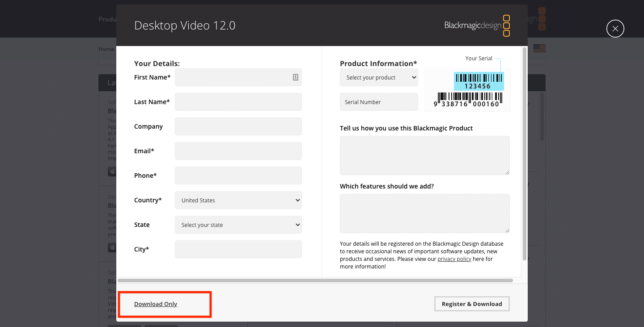
Task: Click the Product Information heading
Action: pos(378,63)
